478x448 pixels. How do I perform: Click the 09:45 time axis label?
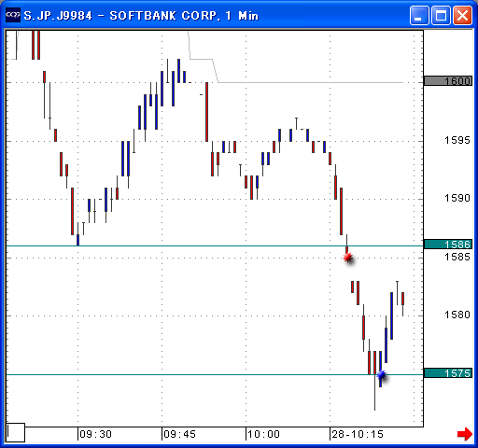tap(179, 434)
